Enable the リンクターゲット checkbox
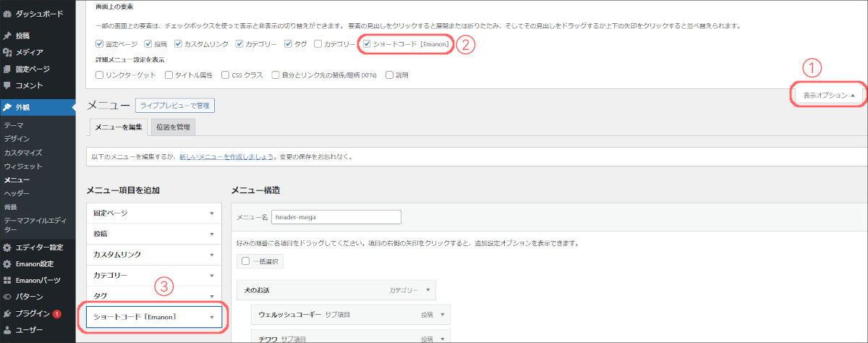 click(x=100, y=74)
